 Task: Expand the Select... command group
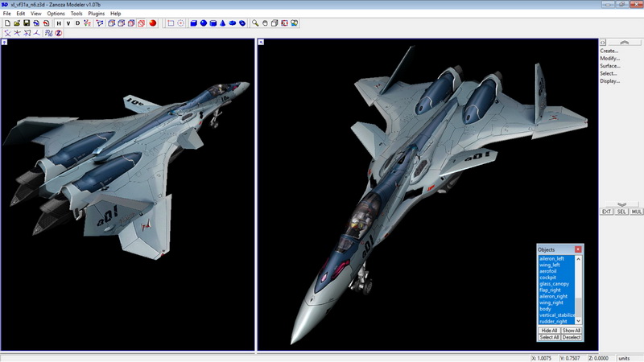click(x=609, y=73)
